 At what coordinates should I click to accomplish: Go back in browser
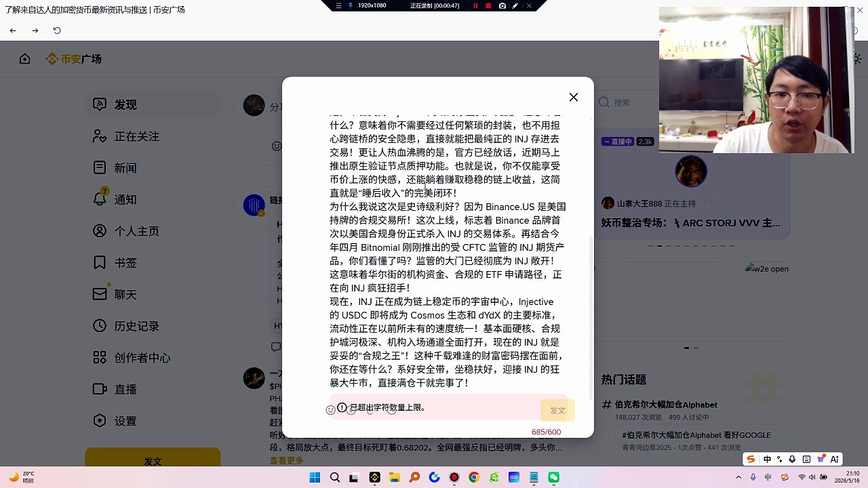pyautogui.click(x=13, y=30)
